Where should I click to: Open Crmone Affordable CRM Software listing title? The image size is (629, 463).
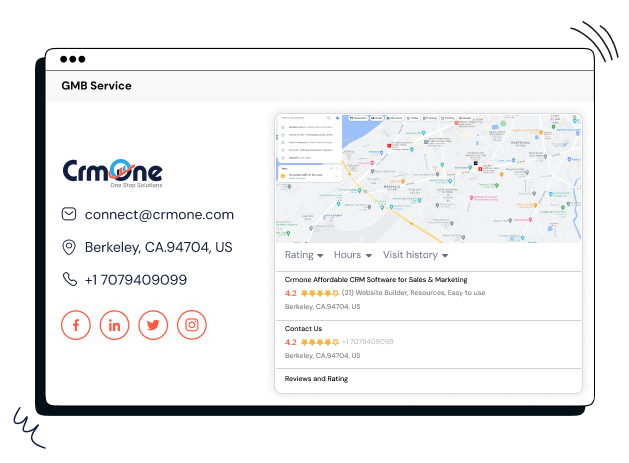click(x=376, y=280)
